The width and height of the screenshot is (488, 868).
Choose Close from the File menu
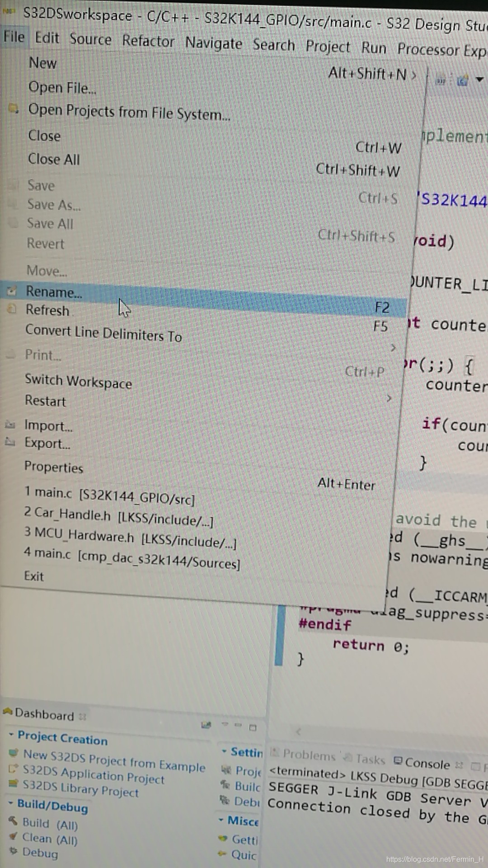coord(44,136)
